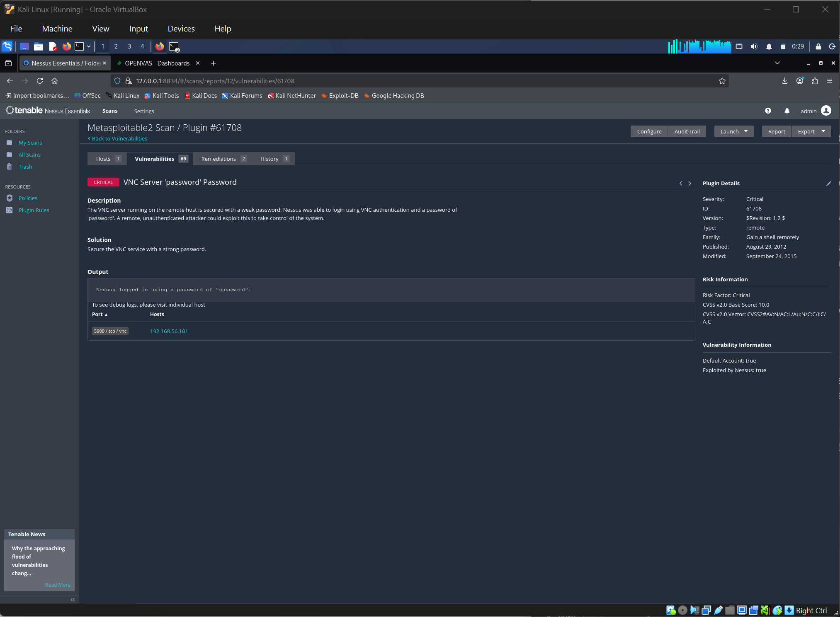Image resolution: width=840 pixels, height=617 pixels.
Task: Click the admin user avatar icon
Action: pyautogui.click(x=826, y=111)
